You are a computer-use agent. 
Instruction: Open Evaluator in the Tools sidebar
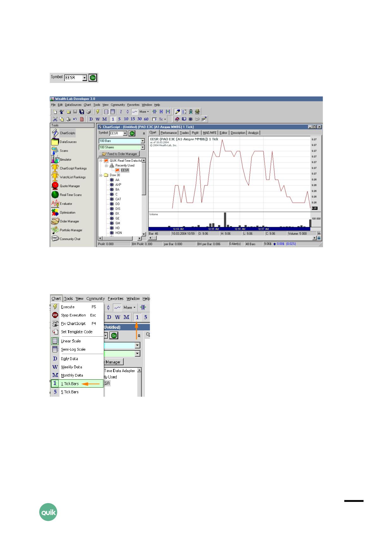62,204
